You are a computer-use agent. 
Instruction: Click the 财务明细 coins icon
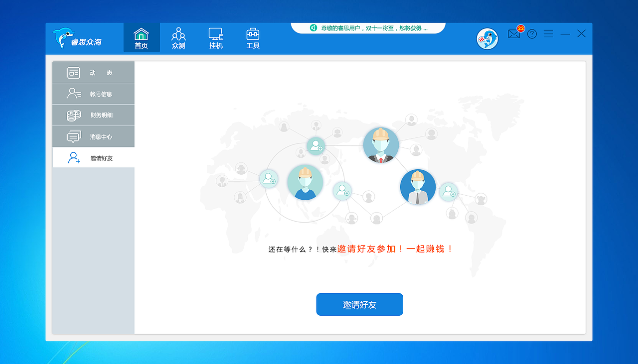pyautogui.click(x=72, y=115)
